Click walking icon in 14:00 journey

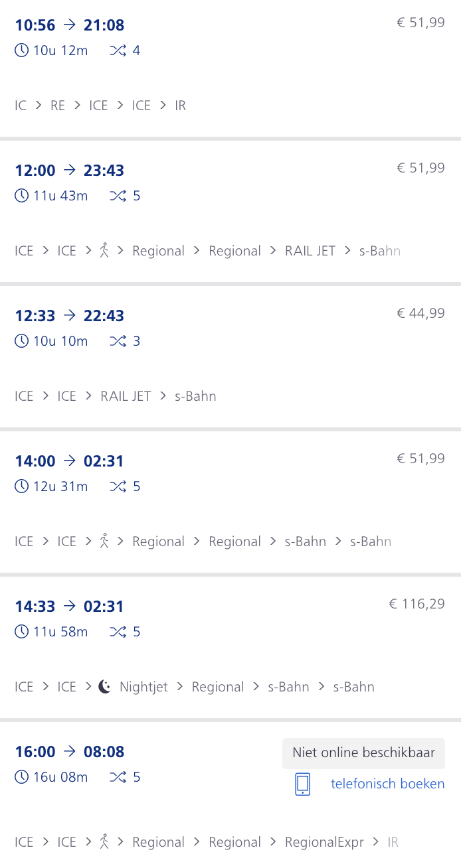pos(104,542)
